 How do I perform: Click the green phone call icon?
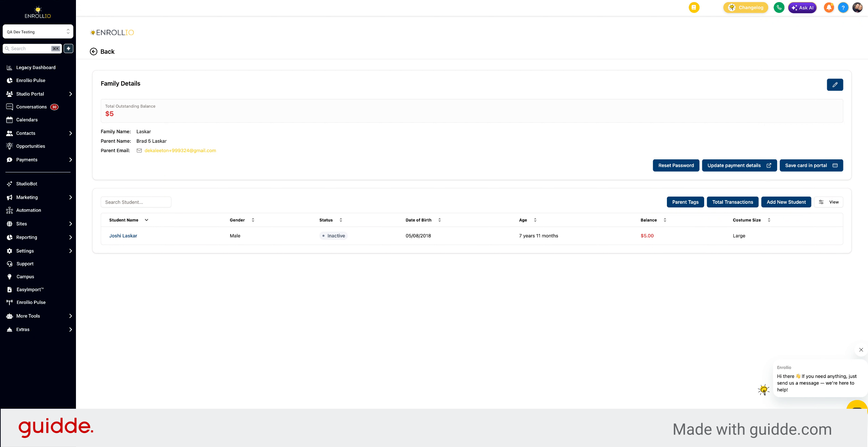(779, 8)
